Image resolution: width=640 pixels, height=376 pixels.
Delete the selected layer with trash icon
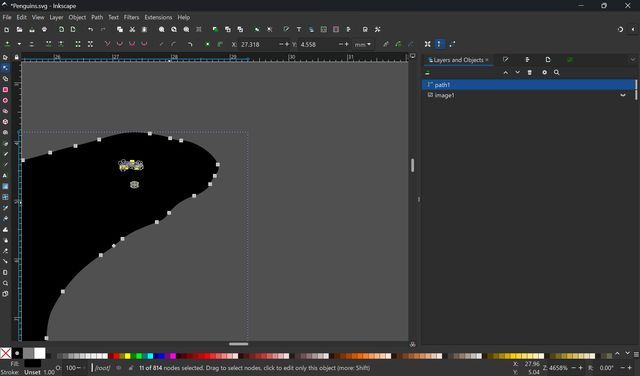(x=530, y=72)
